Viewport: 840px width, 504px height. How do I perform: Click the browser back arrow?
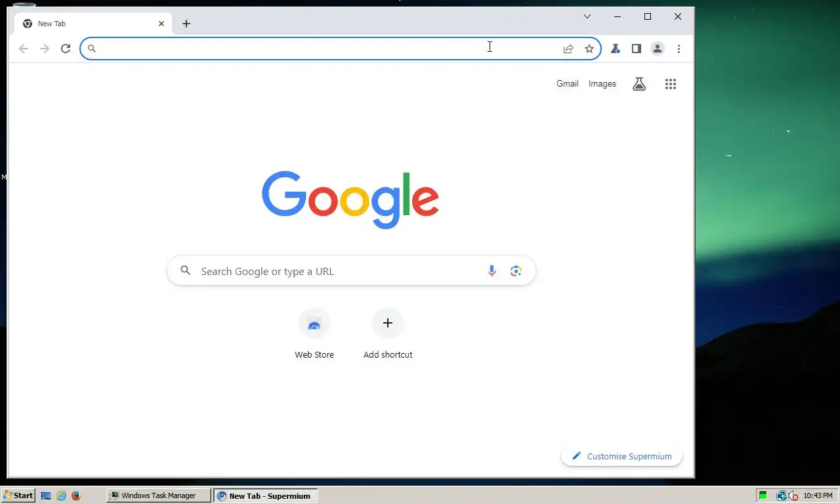tap(24, 49)
